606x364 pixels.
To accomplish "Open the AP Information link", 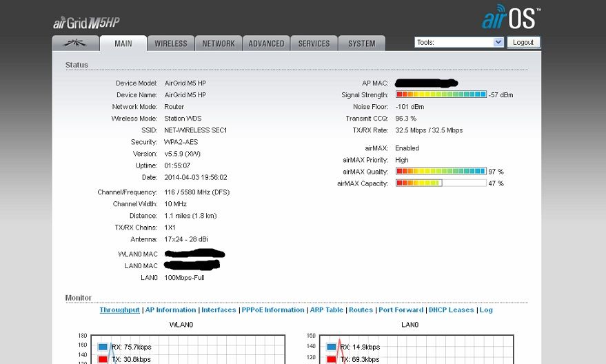I will tap(170, 310).
